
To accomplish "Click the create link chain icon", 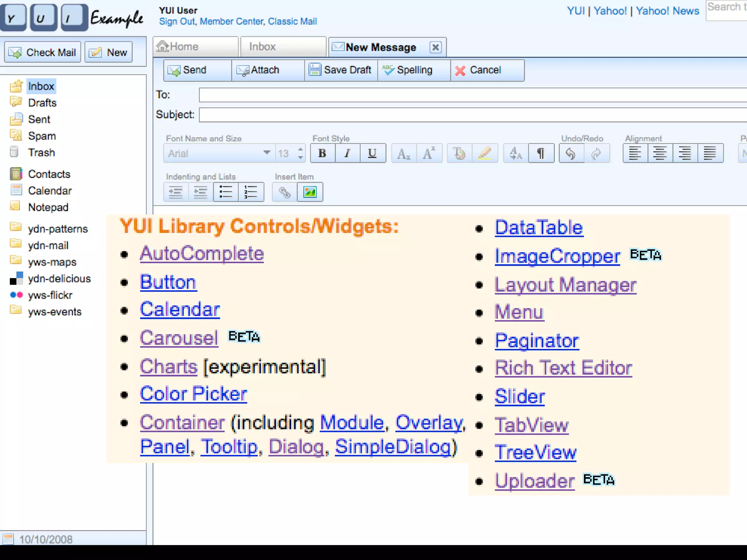I will coord(285,192).
